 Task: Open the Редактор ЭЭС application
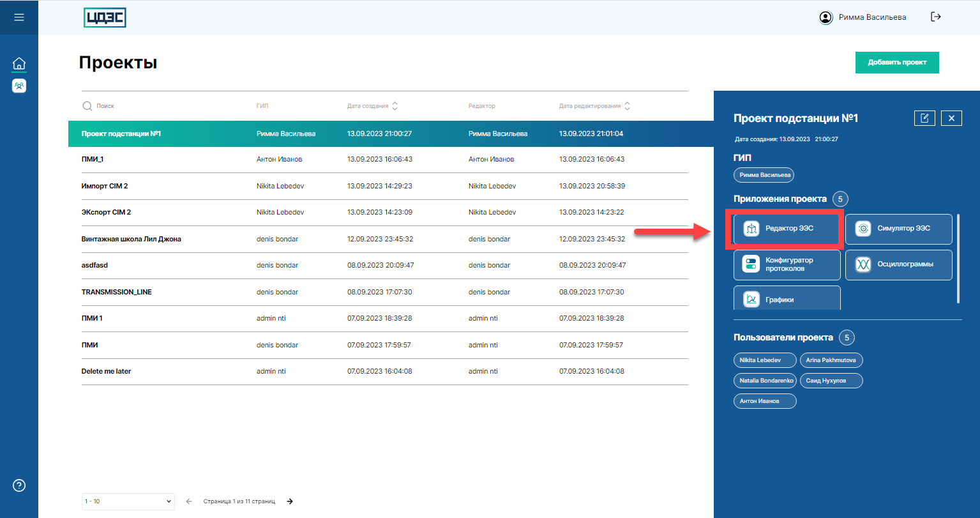(787, 229)
